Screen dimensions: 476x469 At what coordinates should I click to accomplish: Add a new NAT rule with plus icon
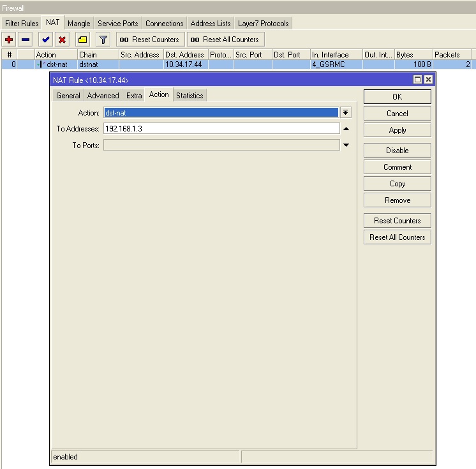[x=9, y=40]
